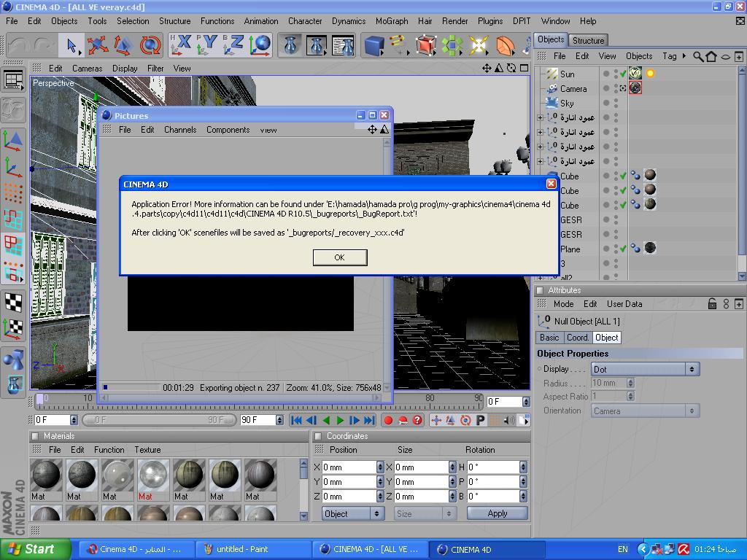Toggle the green checkmark for Sun object

[x=623, y=74]
